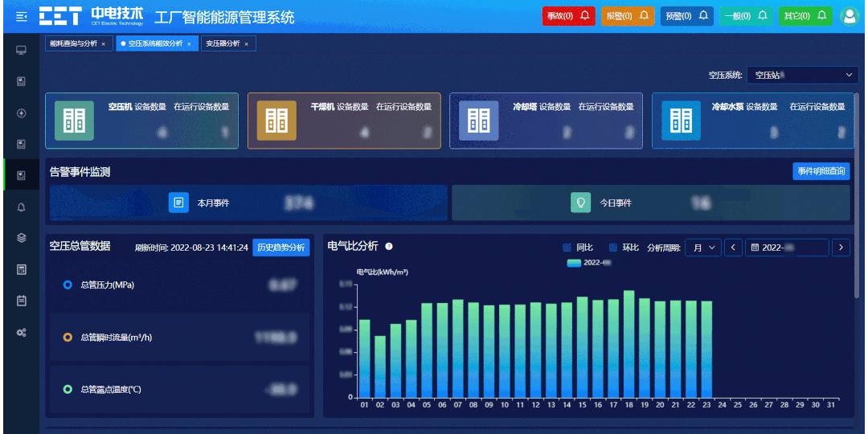Click the 事件明细查询 button
Screen dimensions: 868x434
click(821, 171)
